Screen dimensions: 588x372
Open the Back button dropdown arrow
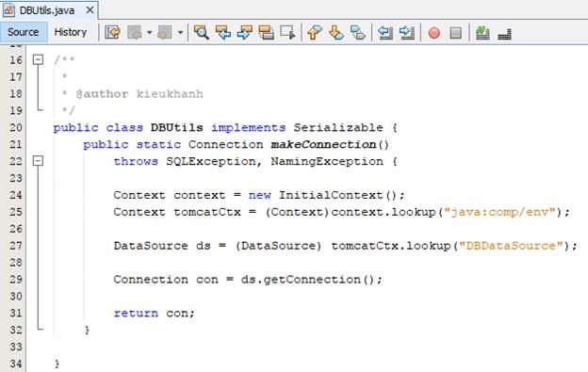149,33
